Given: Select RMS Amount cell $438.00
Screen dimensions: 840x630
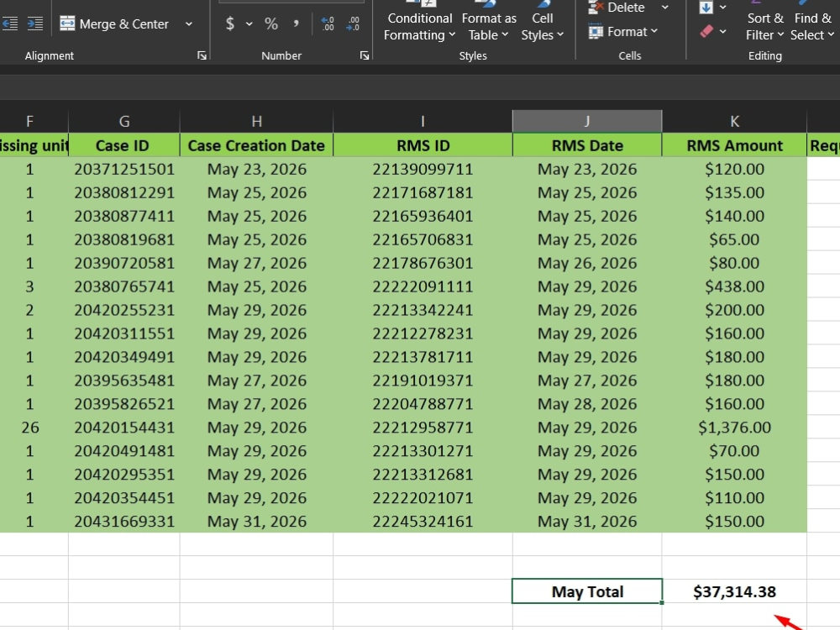Looking at the screenshot, I should tap(734, 286).
